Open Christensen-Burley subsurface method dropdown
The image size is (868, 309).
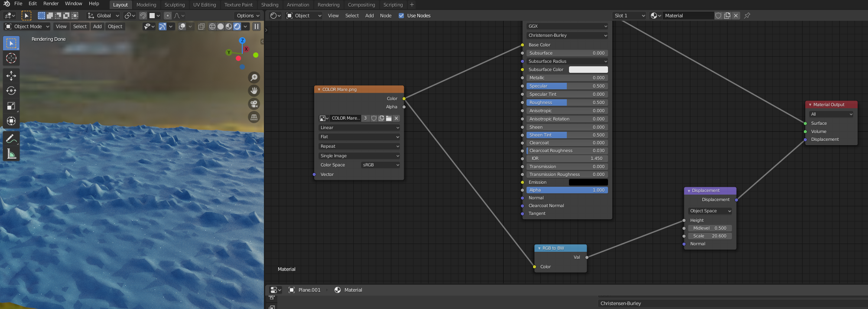point(567,35)
